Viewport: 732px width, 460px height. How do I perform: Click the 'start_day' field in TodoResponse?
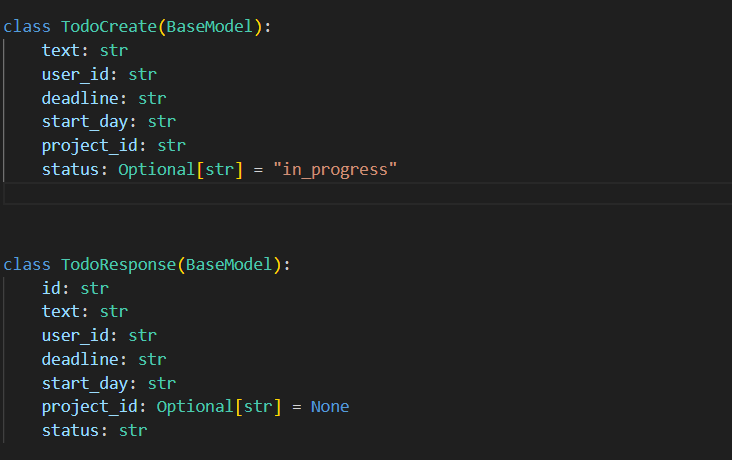(x=85, y=384)
